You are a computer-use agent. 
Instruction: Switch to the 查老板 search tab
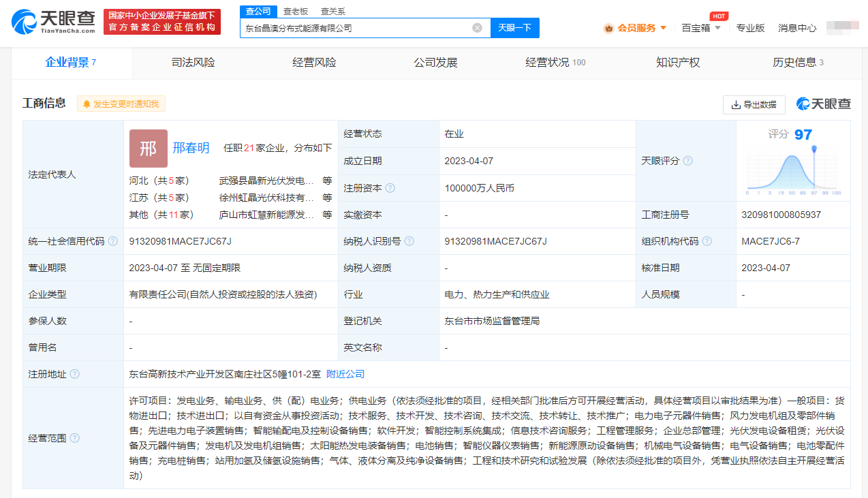[296, 12]
